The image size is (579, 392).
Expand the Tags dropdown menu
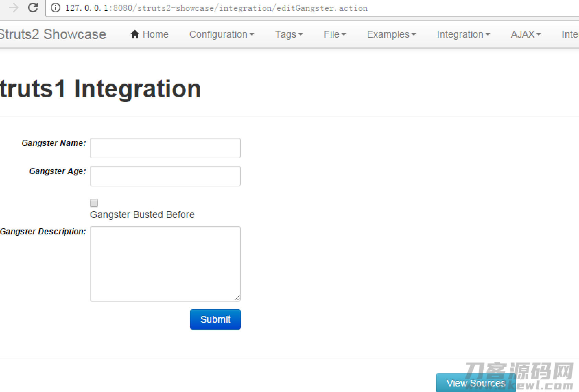(289, 34)
